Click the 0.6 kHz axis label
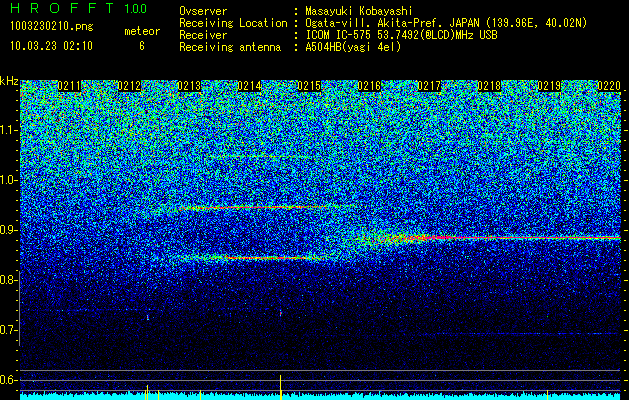The width and height of the screenshot is (629, 400). pyautogui.click(x=8, y=380)
